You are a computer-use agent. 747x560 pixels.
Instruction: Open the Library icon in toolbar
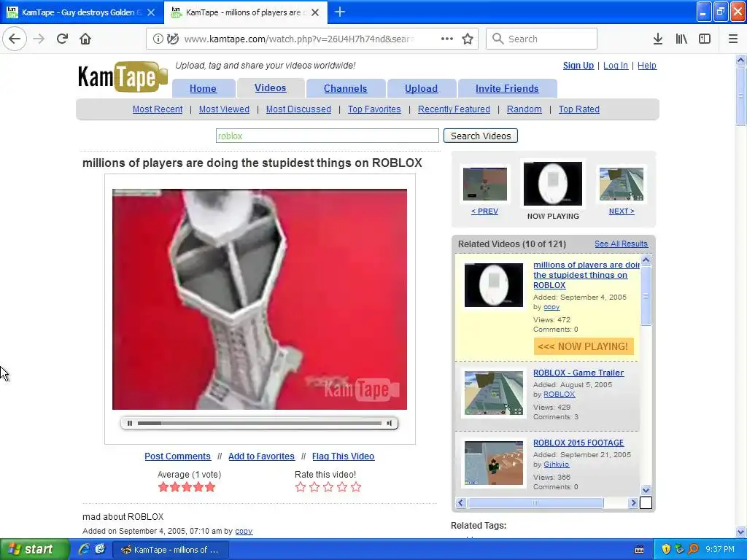[x=681, y=39]
